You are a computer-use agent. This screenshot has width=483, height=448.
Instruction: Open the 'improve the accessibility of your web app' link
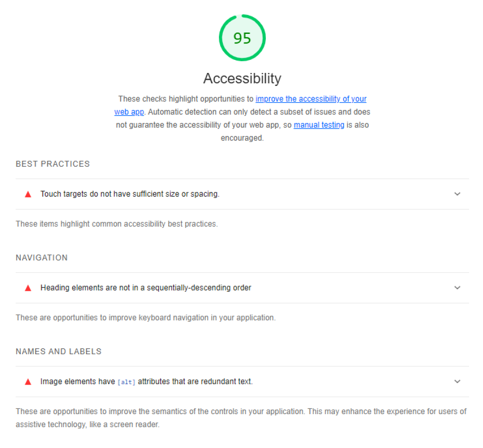click(311, 99)
